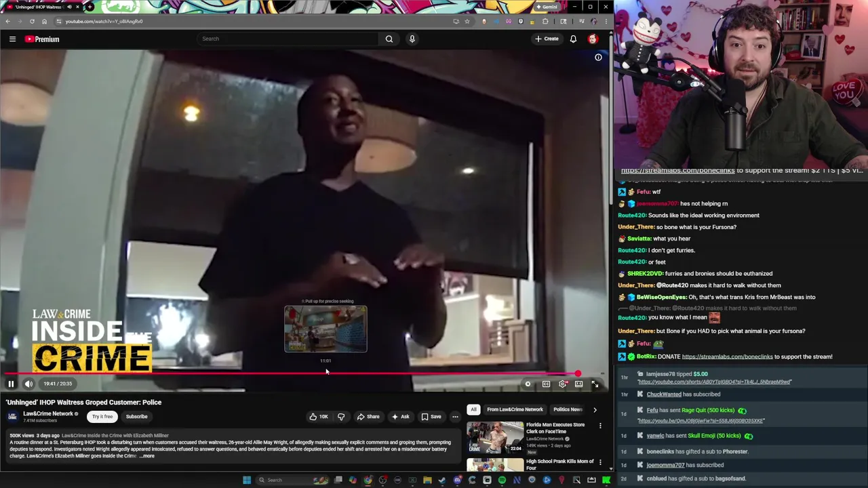The image size is (868, 488).
Task: Open the YouTube hamburger guide menu
Action: [x=12, y=39]
